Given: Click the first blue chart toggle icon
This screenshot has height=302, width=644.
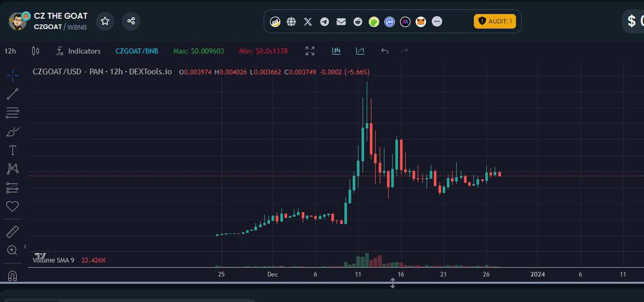Looking at the screenshot, I should coord(336,51).
